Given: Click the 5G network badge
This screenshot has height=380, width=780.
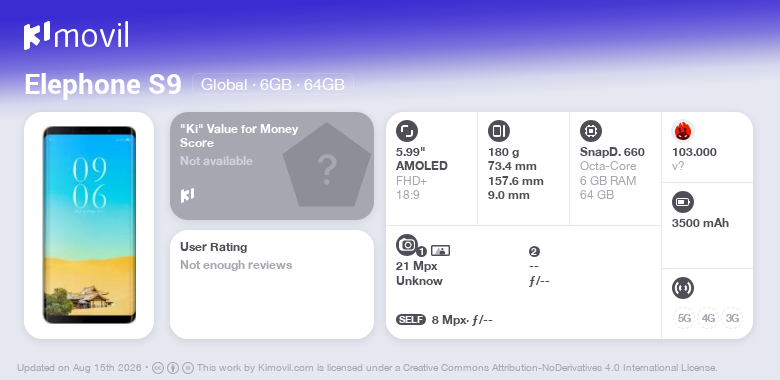Looking at the screenshot, I should (x=684, y=318).
